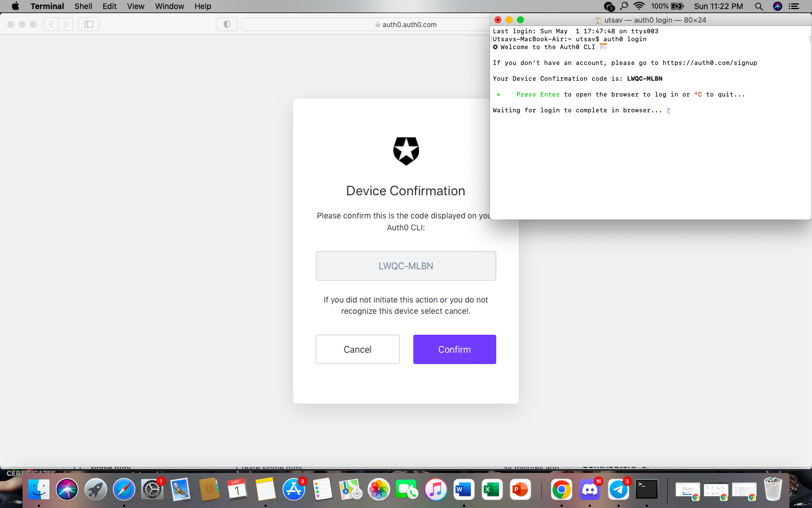Open iTunes music from the Dock
The width and height of the screenshot is (812, 508).
coord(435,489)
